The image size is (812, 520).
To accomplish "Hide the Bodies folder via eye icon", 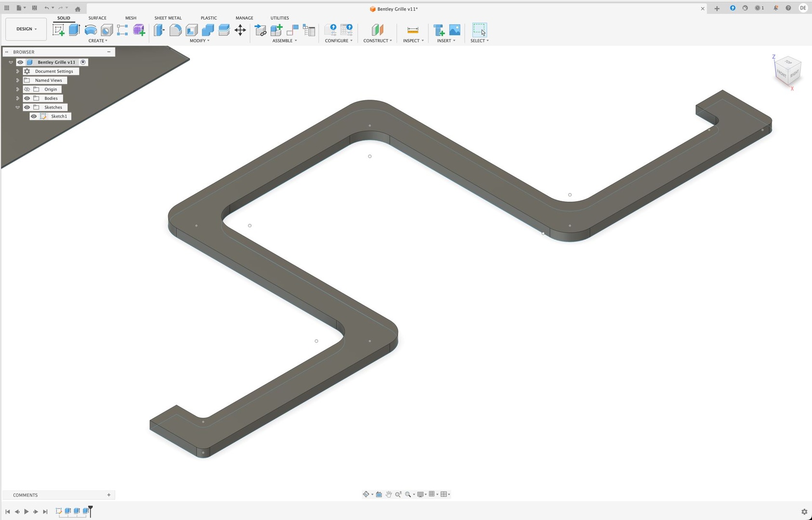I will (x=27, y=98).
